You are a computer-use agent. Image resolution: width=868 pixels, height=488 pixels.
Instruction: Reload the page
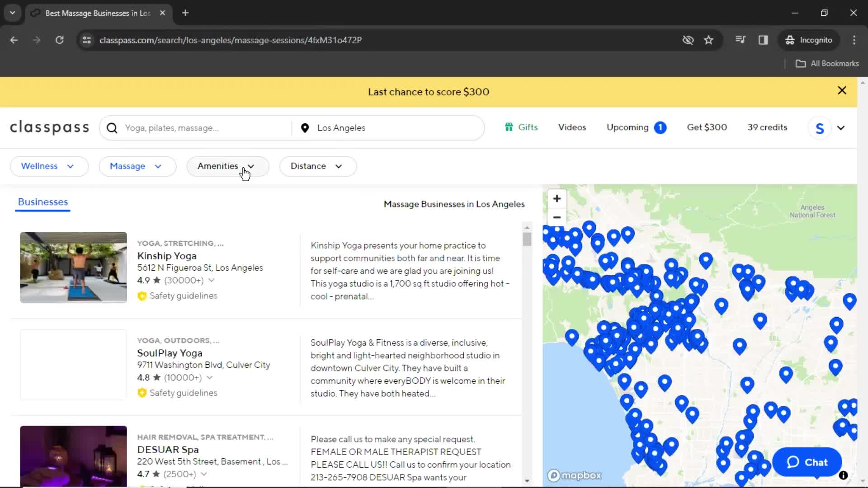point(60,40)
